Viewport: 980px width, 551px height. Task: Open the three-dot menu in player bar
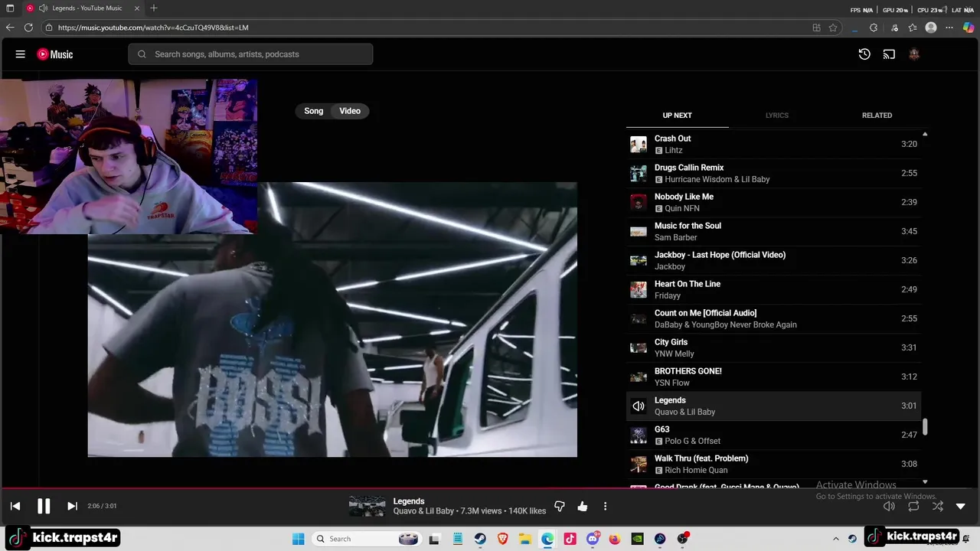[605, 506]
